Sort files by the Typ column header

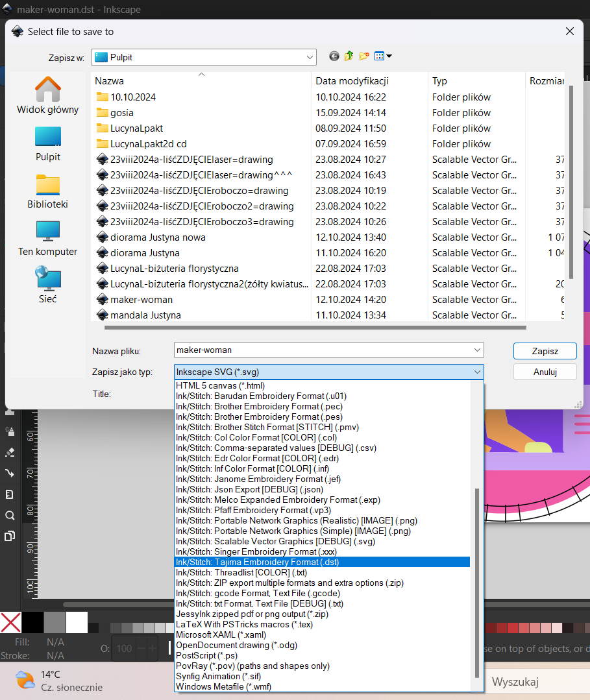point(476,81)
